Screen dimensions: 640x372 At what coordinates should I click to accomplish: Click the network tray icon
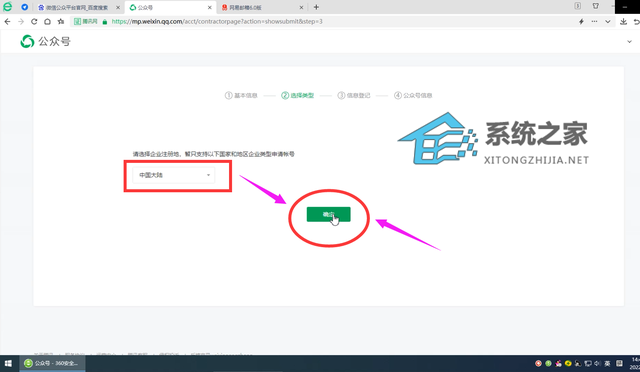[588, 363]
